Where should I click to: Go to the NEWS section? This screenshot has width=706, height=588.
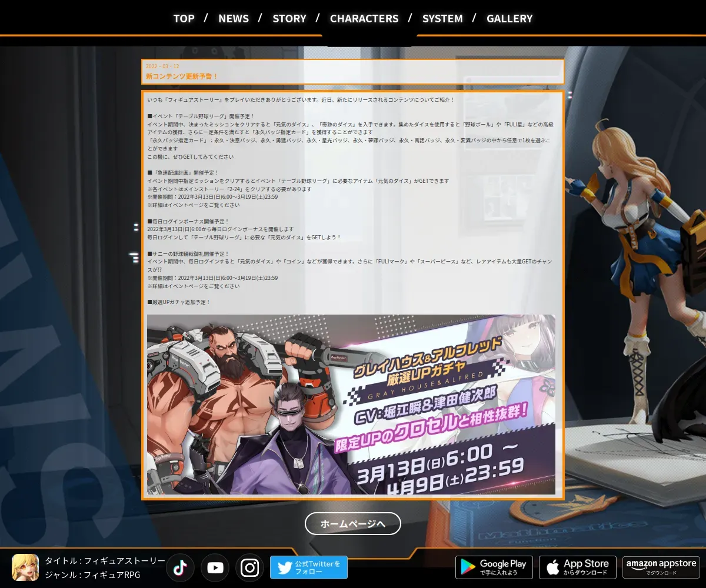(x=234, y=18)
